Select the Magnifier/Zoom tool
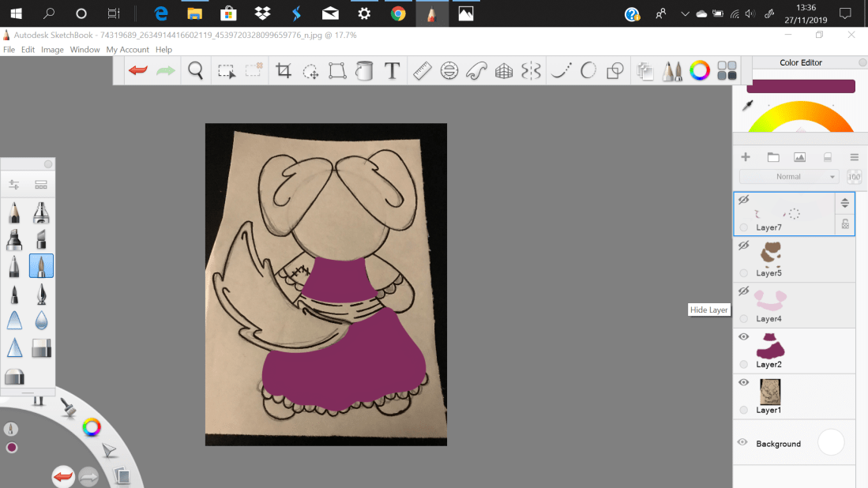Viewport: 868px width, 488px height. click(195, 70)
